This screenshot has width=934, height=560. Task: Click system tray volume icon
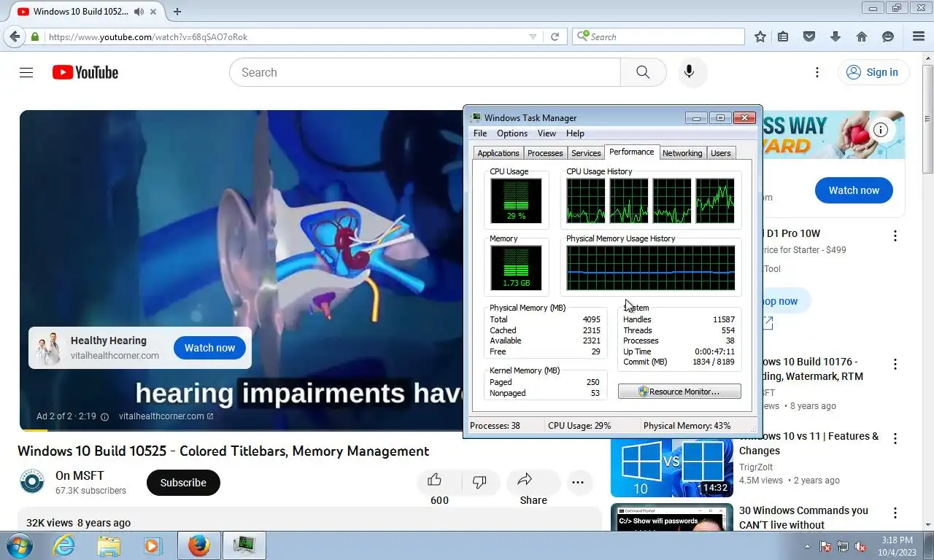[x=860, y=546]
